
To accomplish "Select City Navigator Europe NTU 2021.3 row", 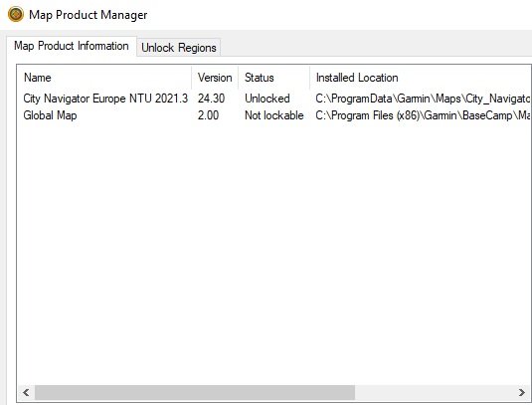I will 274,99.
